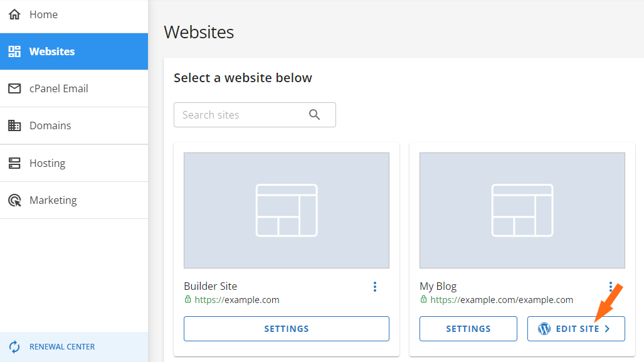Select the Home icon in the sidebar

click(x=14, y=14)
